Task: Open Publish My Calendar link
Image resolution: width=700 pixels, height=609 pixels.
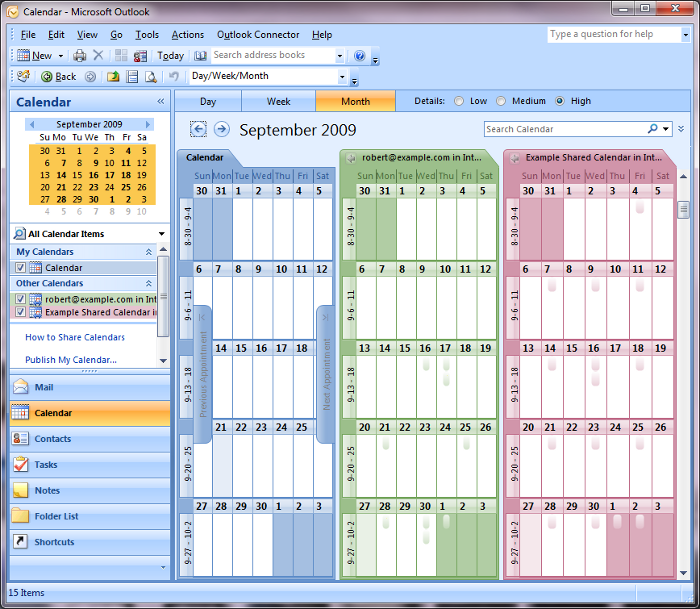Action: point(71,360)
